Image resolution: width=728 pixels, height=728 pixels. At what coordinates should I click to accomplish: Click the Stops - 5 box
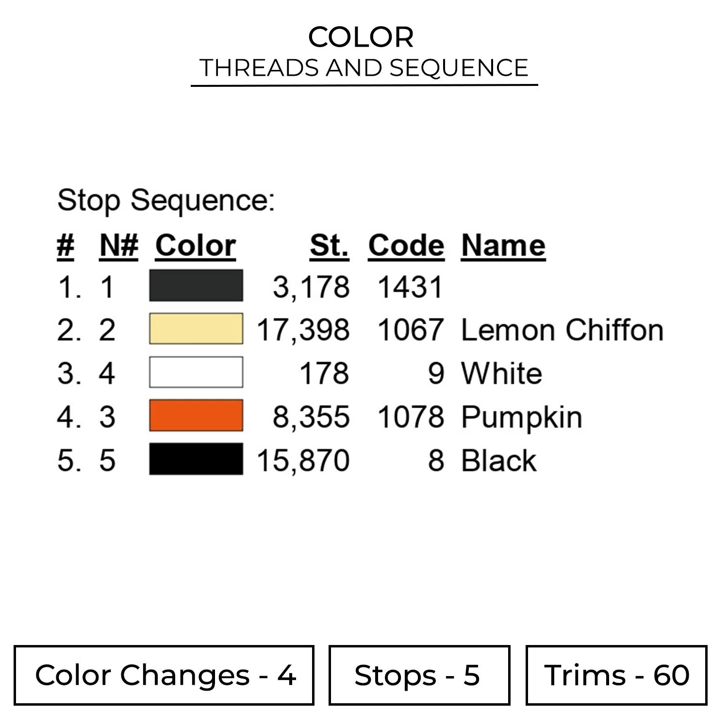(419, 675)
